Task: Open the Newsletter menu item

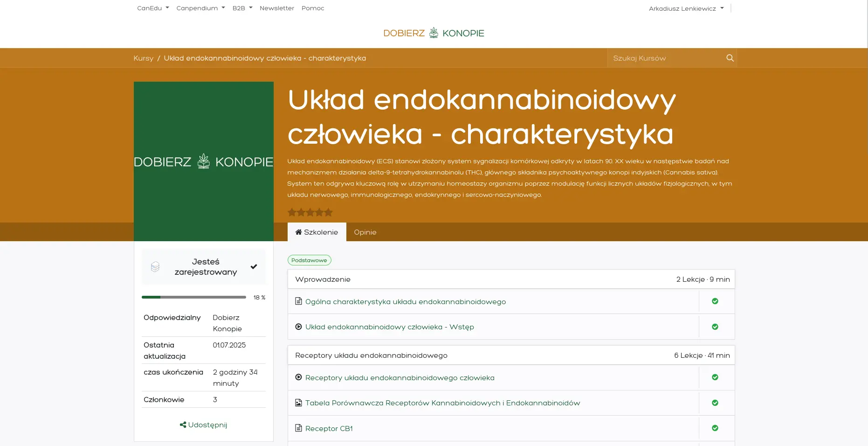Action: [276, 8]
